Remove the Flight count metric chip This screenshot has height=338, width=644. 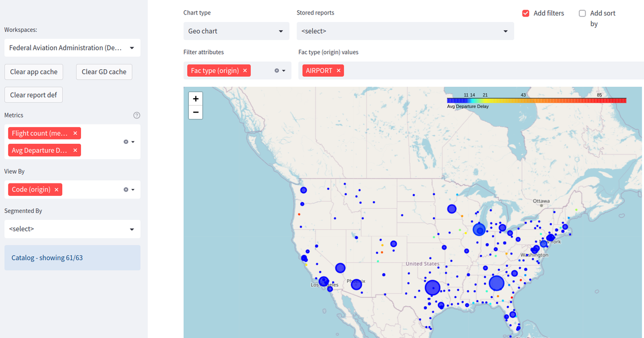(75, 133)
